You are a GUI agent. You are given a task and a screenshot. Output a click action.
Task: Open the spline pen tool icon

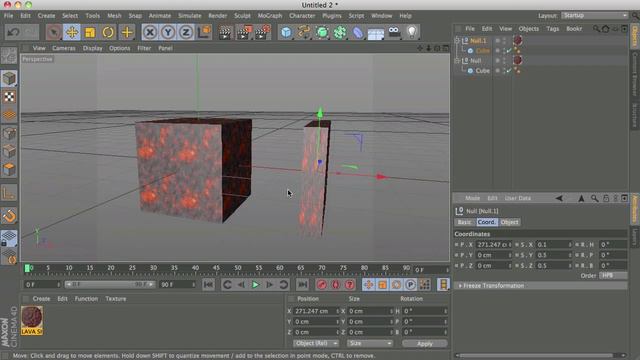coord(304,32)
